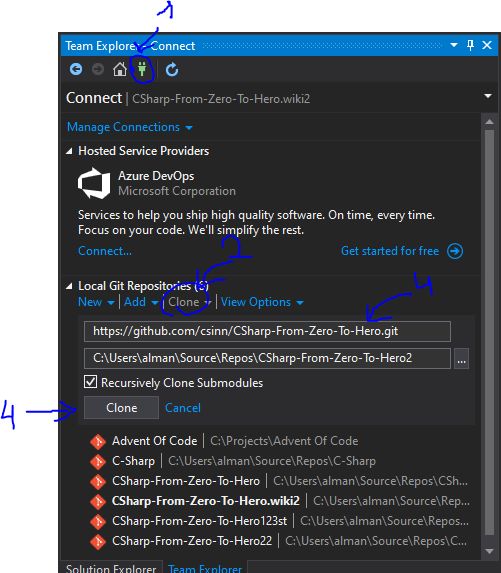Open Team Explorer Home page
The height and width of the screenshot is (573, 501).
tap(119, 69)
